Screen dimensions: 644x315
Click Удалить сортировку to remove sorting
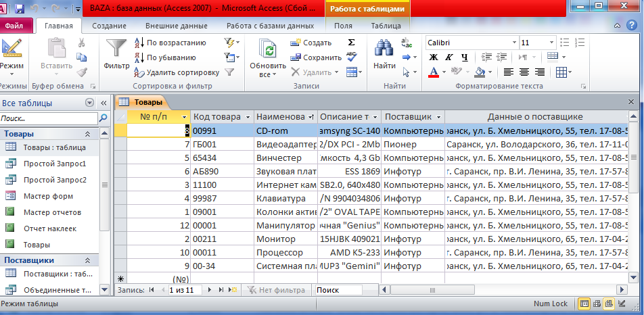click(x=177, y=72)
